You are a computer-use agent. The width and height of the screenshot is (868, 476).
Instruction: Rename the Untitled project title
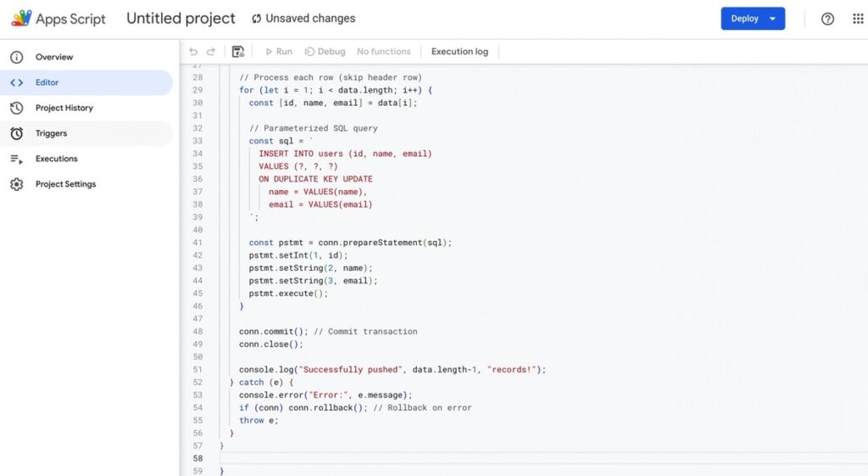pyautogui.click(x=181, y=19)
